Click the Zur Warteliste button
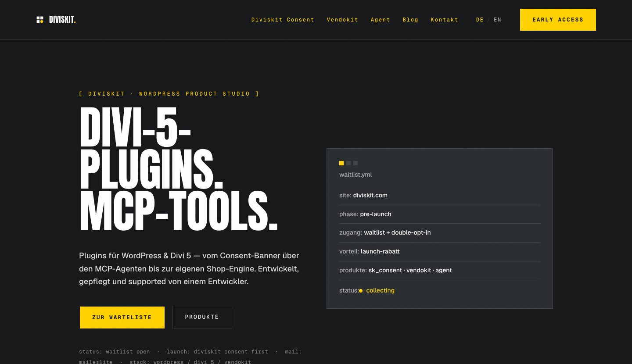632x364 pixels. pyautogui.click(x=122, y=317)
